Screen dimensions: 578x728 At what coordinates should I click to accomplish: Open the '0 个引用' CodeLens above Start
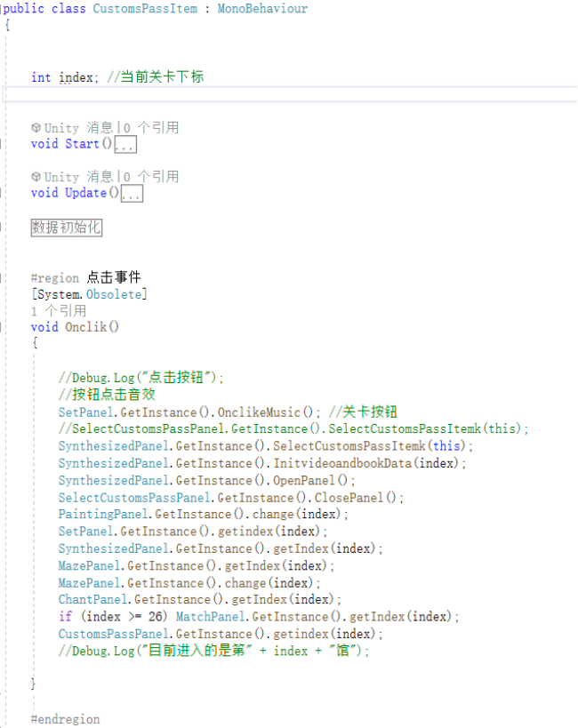(151, 128)
